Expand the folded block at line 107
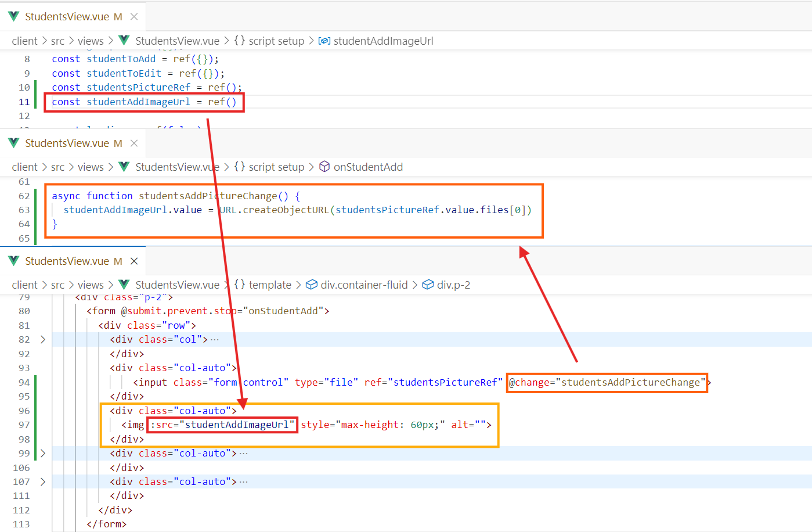812x532 pixels. (42, 481)
